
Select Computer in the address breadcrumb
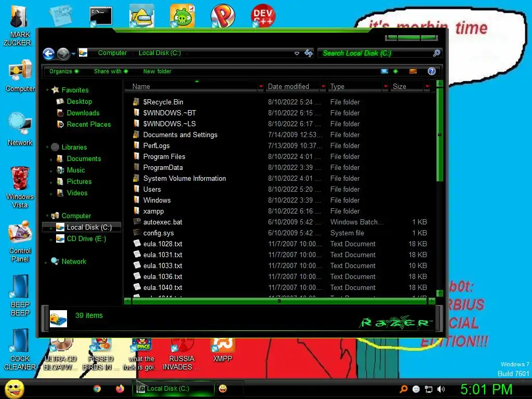point(112,53)
